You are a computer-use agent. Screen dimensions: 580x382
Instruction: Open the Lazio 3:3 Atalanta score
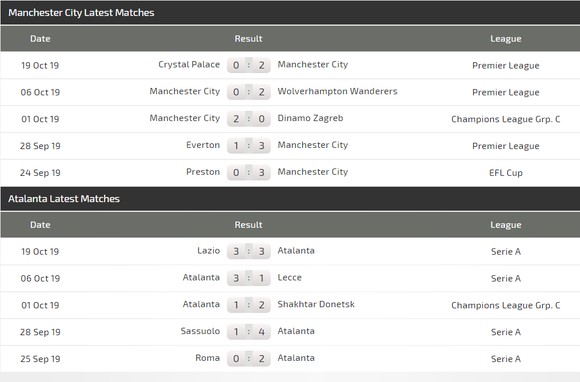[x=249, y=251]
